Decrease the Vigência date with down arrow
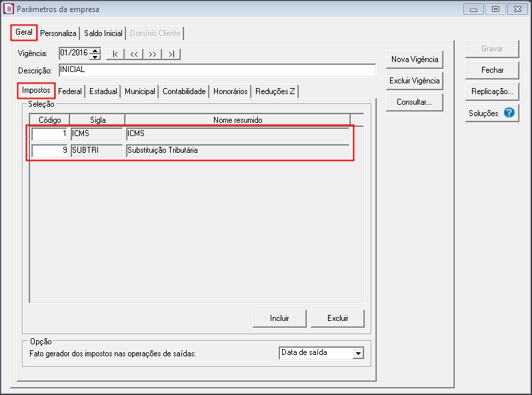 point(95,57)
